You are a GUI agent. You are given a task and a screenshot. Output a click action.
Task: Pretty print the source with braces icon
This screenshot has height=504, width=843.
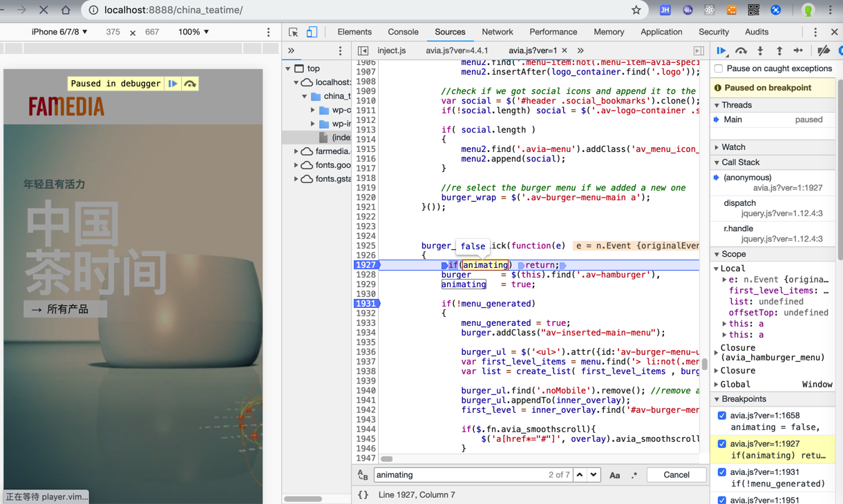363,494
